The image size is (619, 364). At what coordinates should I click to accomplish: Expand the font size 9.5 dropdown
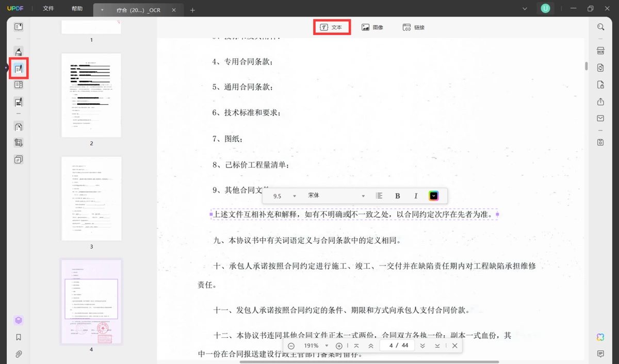pos(285,196)
